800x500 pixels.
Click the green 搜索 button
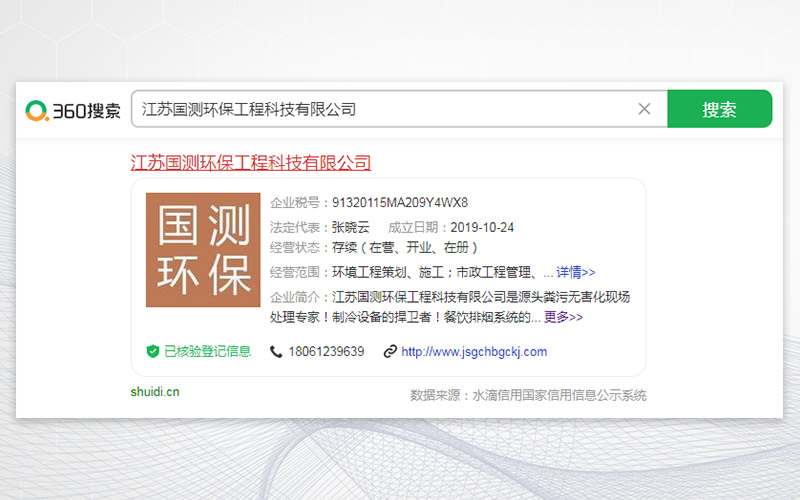tap(719, 109)
